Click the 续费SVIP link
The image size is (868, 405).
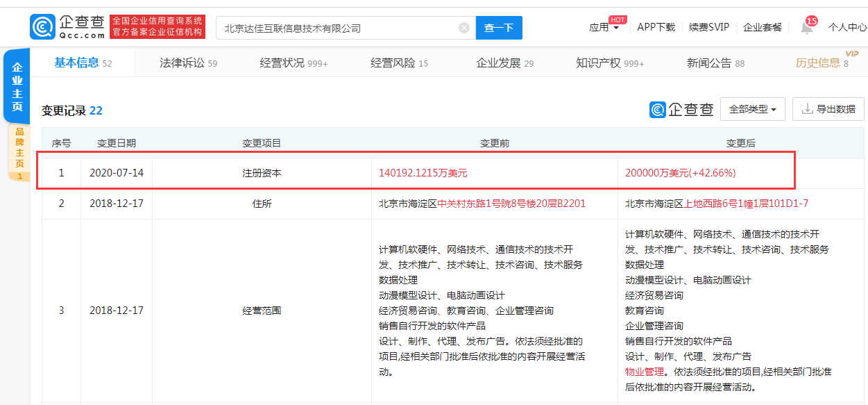[709, 27]
